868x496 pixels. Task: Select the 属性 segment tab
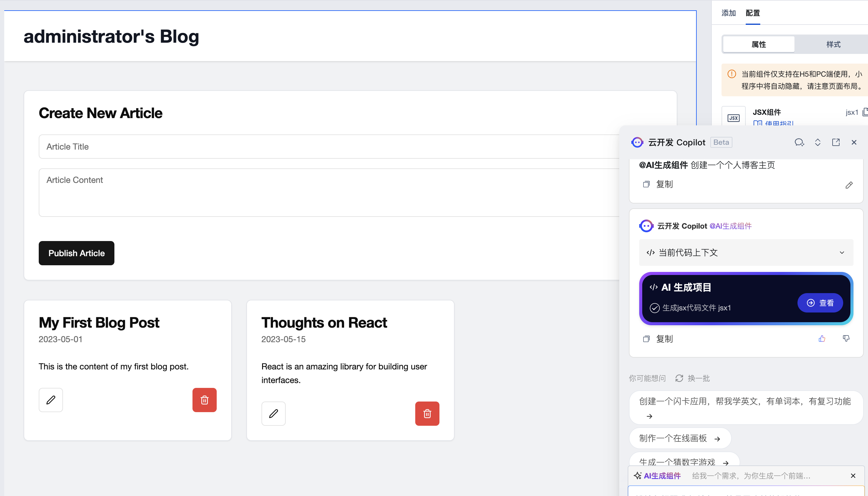(758, 44)
